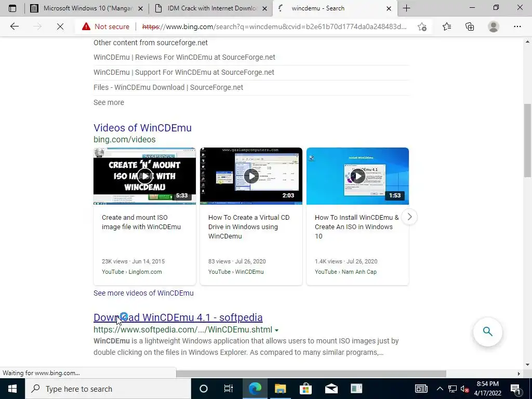
Task: Play Create 'n' Mount ISO video thumbnail
Action: click(x=144, y=176)
